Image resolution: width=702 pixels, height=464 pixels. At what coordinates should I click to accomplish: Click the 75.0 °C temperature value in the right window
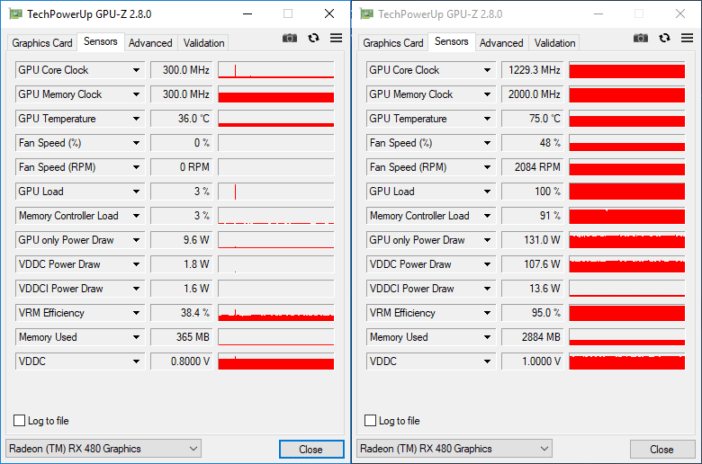532,119
